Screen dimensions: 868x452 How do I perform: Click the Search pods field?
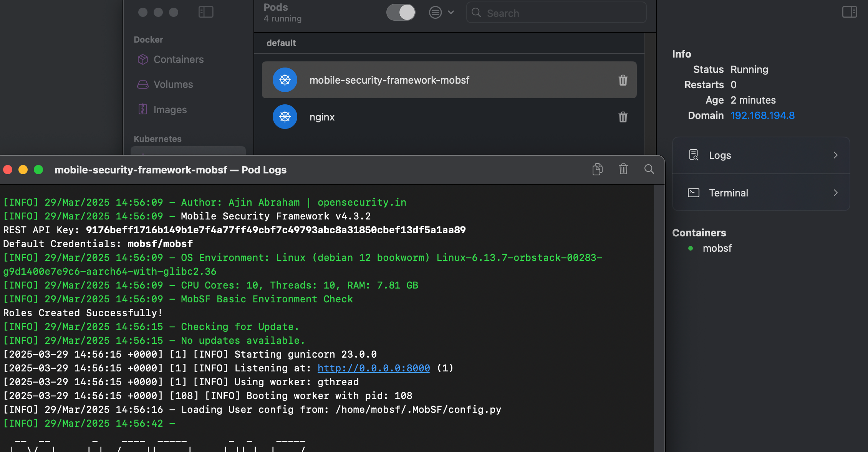point(556,13)
